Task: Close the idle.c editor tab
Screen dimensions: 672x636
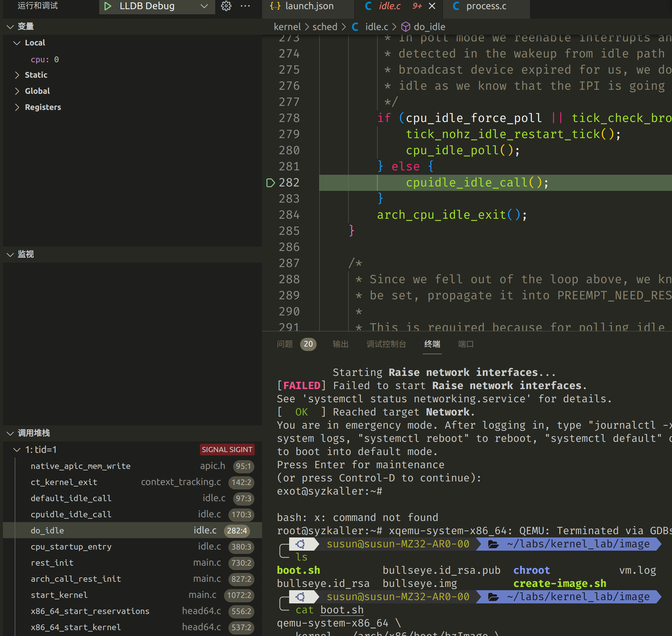Action: [x=432, y=6]
